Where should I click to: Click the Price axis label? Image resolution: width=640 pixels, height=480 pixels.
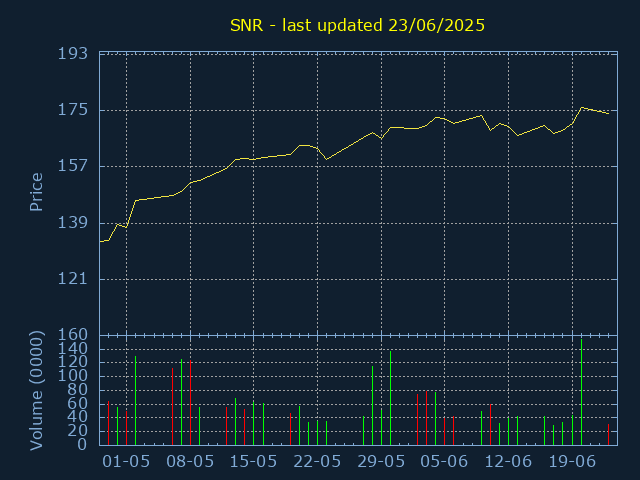coord(36,192)
